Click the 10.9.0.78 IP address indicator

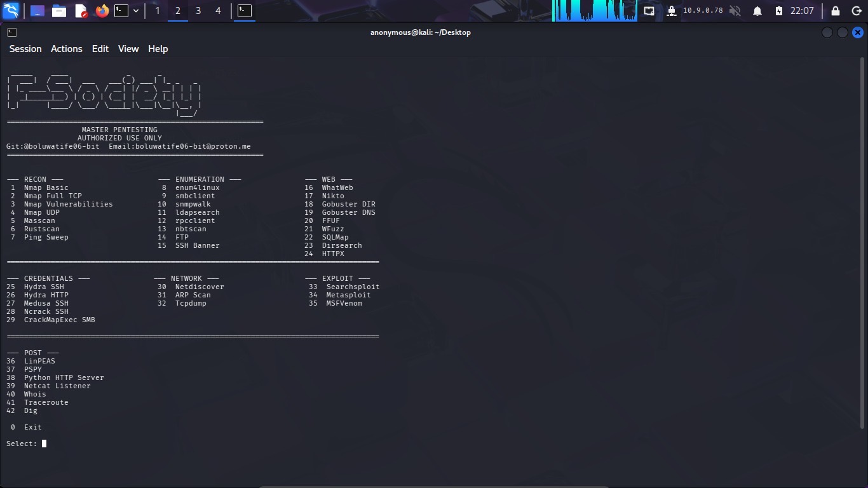point(703,11)
